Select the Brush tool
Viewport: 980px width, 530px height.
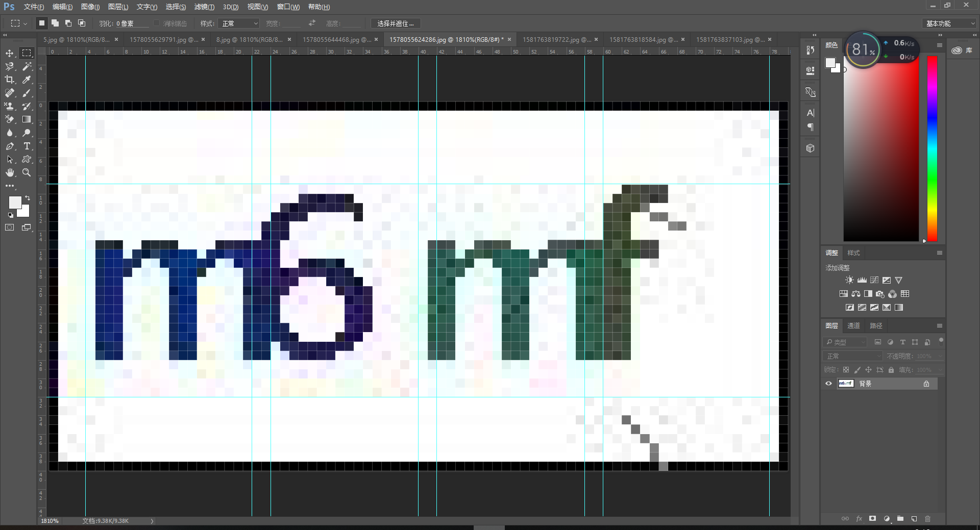(x=27, y=93)
